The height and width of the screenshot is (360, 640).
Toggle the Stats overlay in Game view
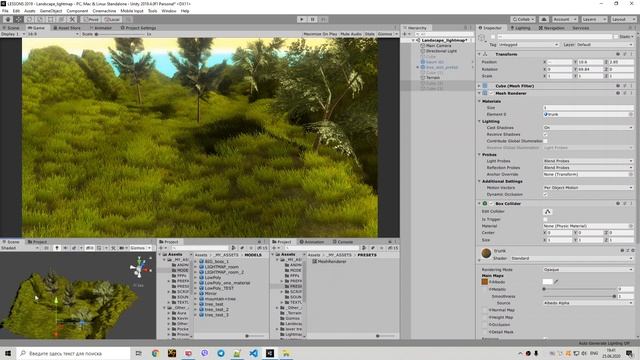tap(369, 34)
